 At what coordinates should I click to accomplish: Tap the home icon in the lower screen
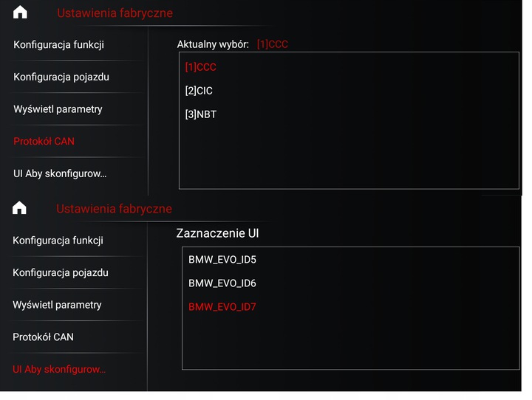pos(20,208)
